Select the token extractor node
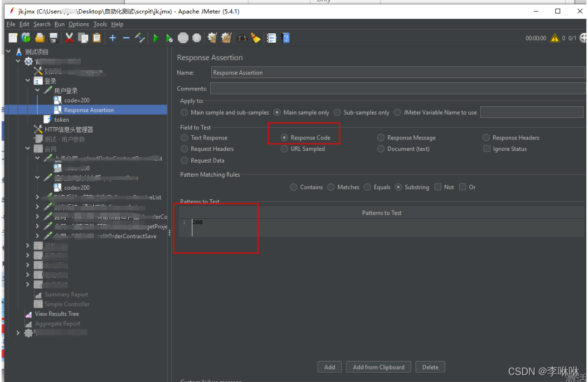This screenshot has width=588, height=382. 61,120
